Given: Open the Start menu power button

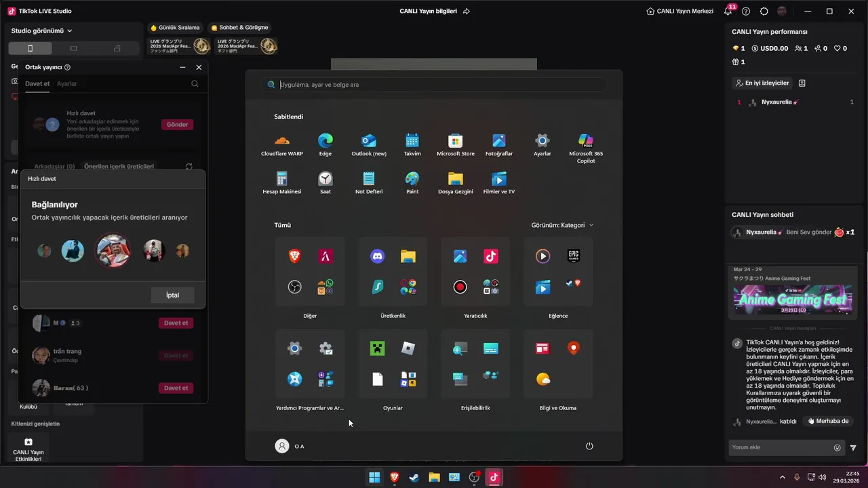Looking at the screenshot, I should pyautogui.click(x=589, y=446).
